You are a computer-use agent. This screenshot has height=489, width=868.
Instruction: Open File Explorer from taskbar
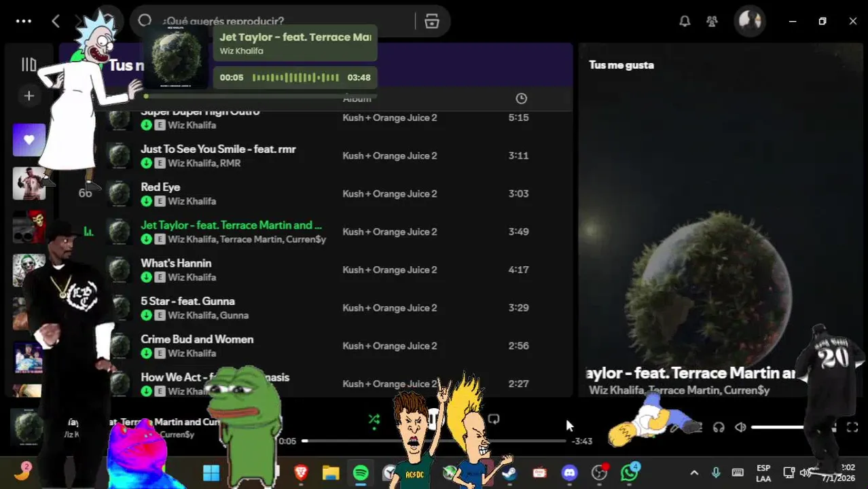point(330,473)
